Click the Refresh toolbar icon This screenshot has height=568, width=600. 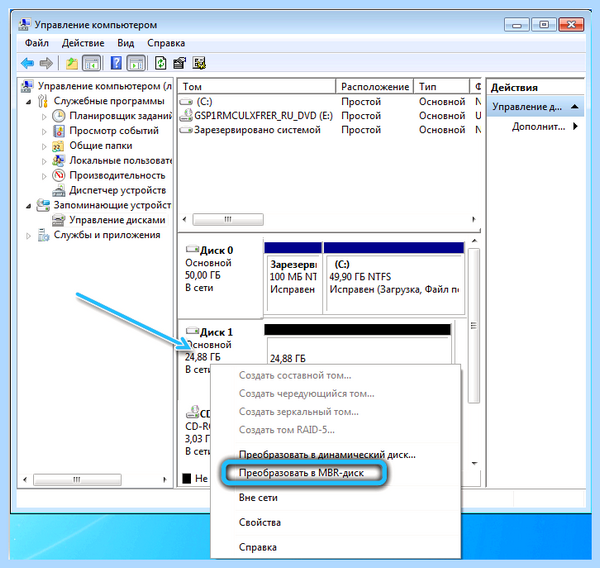160,63
